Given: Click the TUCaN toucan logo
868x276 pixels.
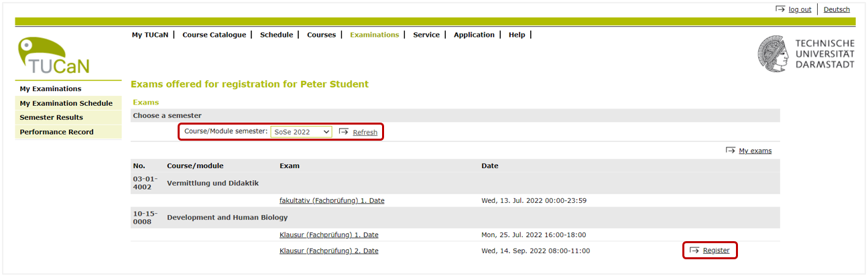Looking at the screenshot, I should pos(54,55).
